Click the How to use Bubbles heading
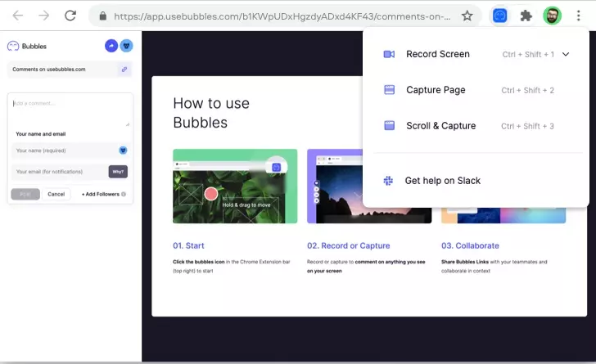596x364 pixels. coord(211,113)
